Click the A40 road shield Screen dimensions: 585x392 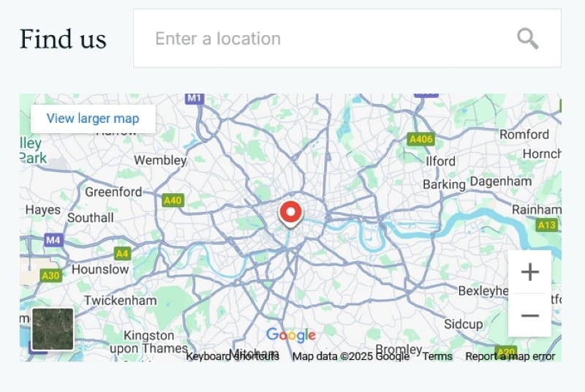pos(173,200)
